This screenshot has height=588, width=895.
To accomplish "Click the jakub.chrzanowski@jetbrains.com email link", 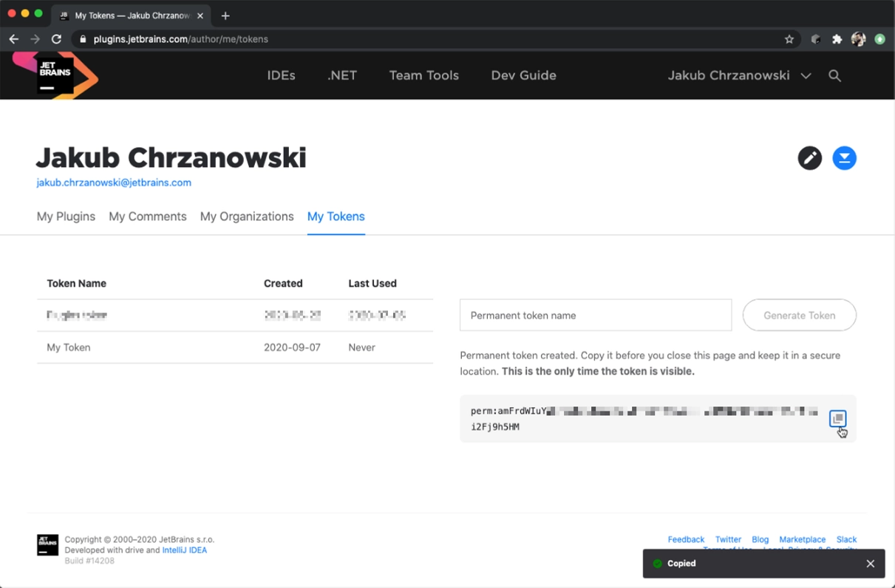I will (x=114, y=182).
